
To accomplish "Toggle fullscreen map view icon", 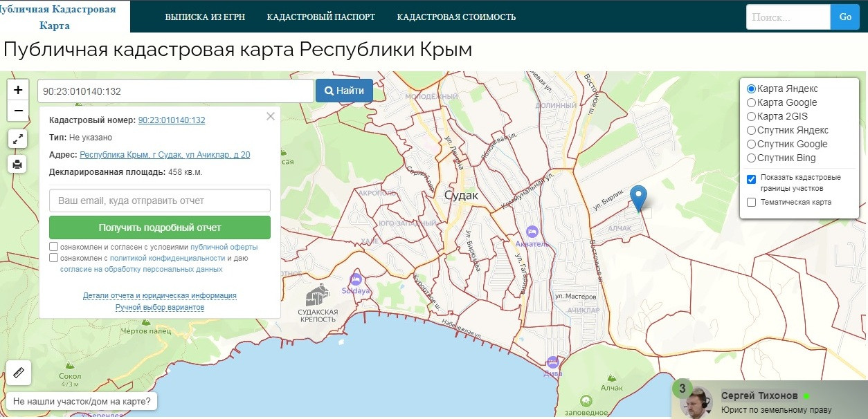I will point(18,138).
